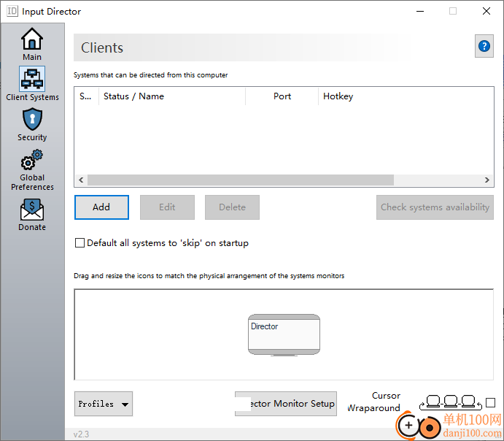The width and height of the screenshot is (504, 441).
Task: Close the Input Director window
Action: click(x=486, y=11)
